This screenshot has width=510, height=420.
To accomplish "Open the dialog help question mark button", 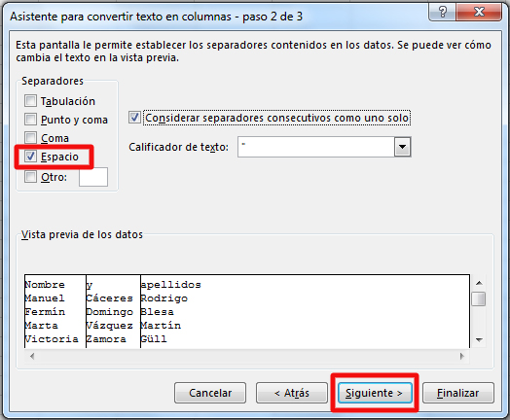I will 442,12.
